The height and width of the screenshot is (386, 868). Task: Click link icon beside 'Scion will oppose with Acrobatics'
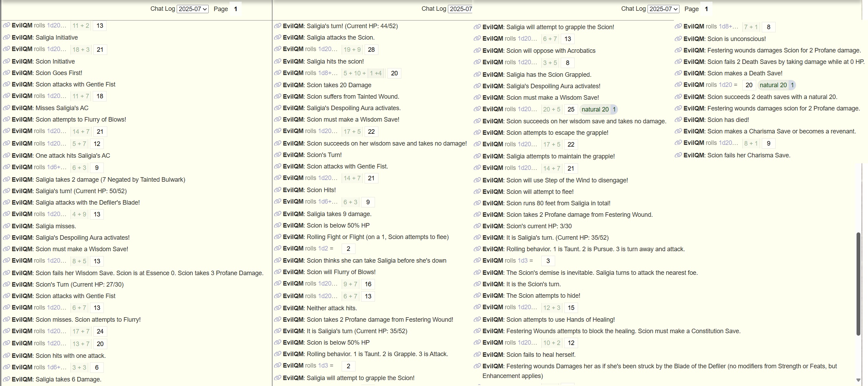click(477, 50)
